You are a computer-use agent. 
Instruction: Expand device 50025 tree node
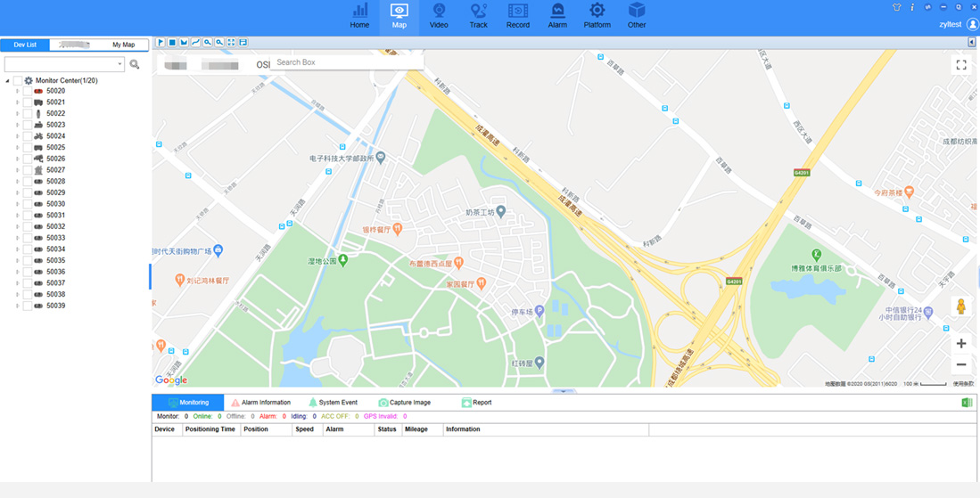pyautogui.click(x=17, y=148)
